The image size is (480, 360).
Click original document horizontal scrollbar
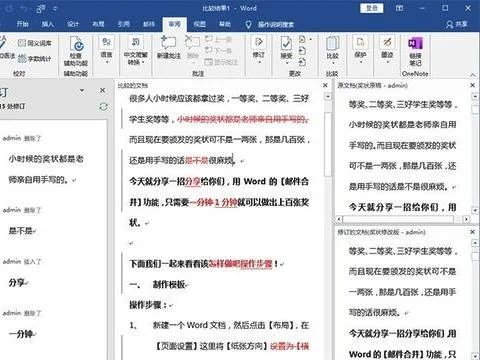point(398,219)
